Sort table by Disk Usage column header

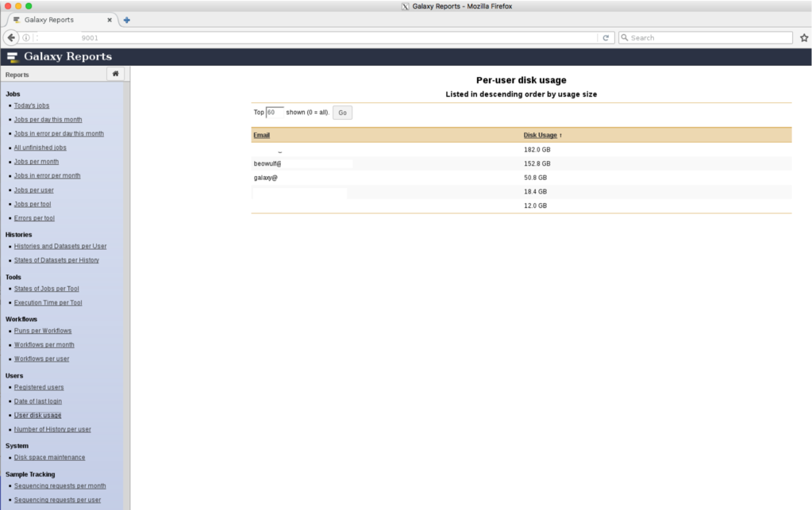pos(540,135)
